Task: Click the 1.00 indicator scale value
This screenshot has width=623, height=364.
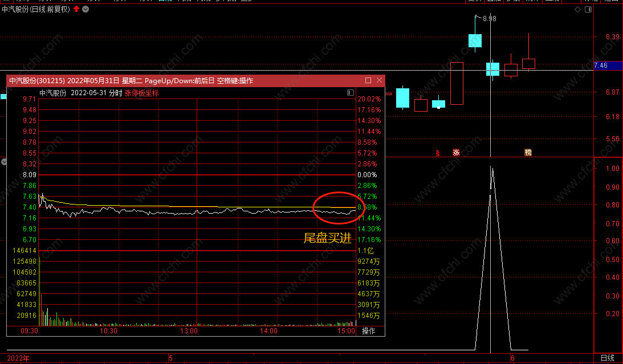Action: 612,168
